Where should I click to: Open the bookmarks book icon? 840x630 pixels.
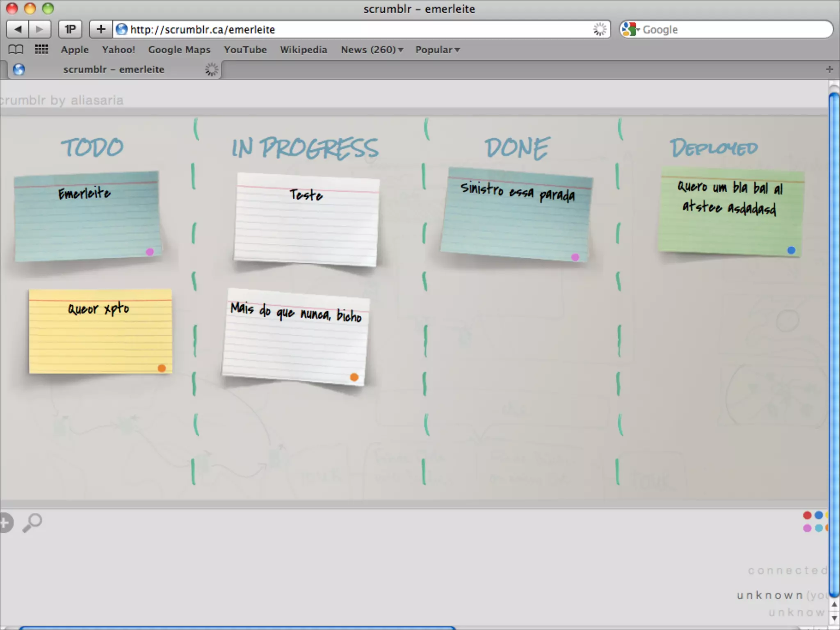[x=16, y=50]
